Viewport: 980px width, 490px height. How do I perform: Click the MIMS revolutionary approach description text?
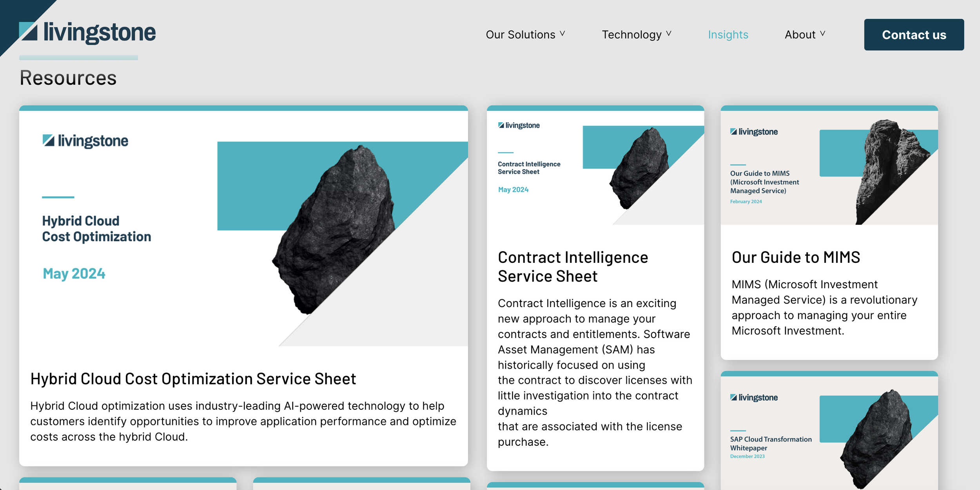click(824, 307)
